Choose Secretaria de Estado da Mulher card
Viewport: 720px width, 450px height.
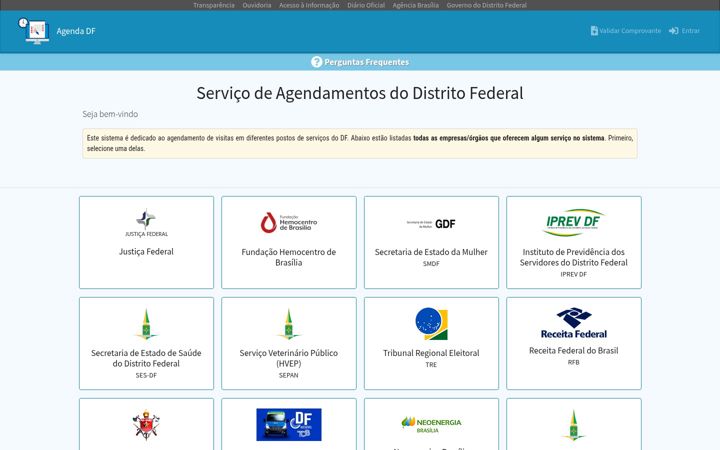point(431,242)
